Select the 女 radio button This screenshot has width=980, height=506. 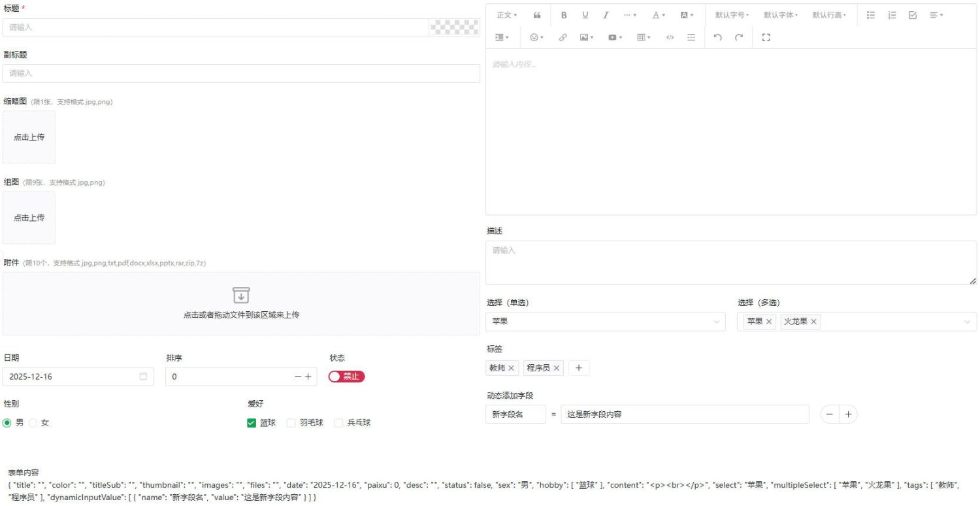pyautogui.click(x=33, y=423)
